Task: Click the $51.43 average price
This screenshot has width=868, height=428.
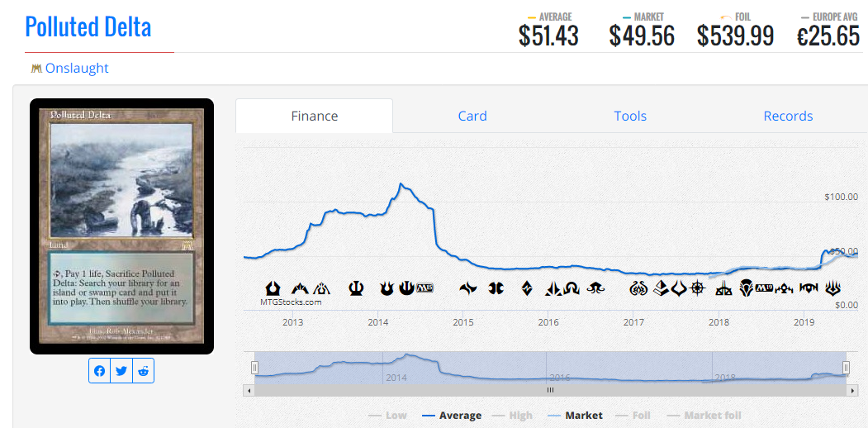Action: (548, 36)
